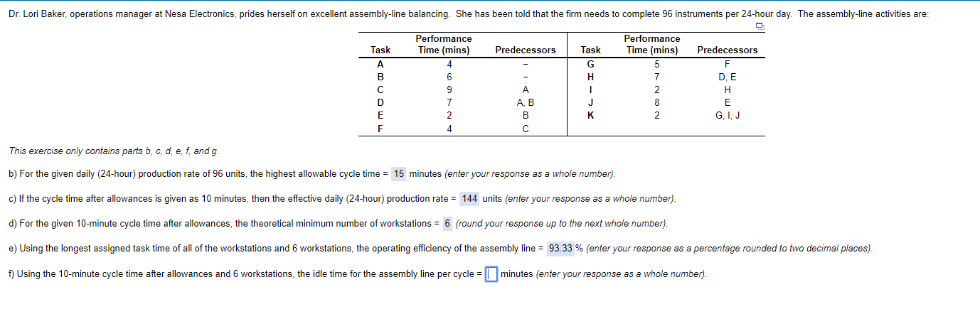
Task: Click the 'A, B' predecessors cell
Action: pos(525,102)
